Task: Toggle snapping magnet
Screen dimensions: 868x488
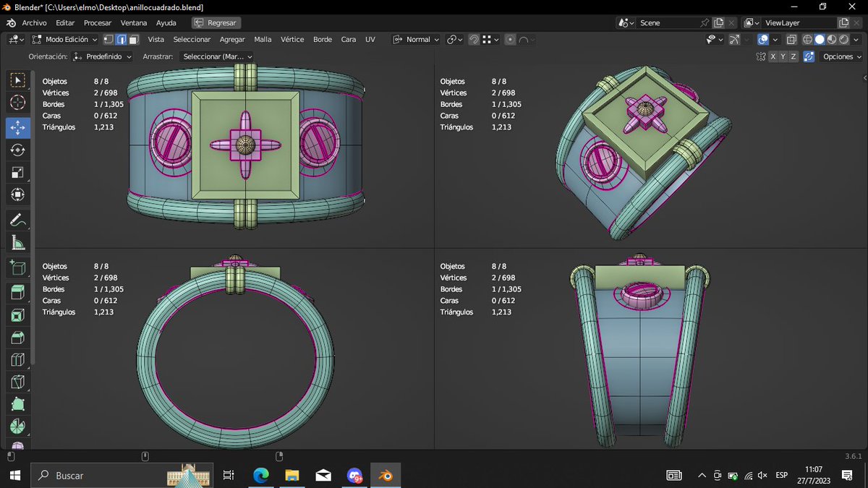Action: click(x=474, y=40)
